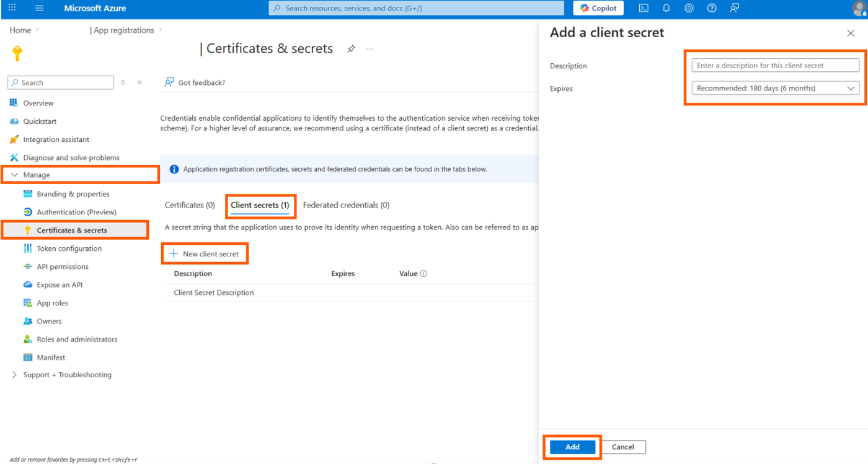
Task: Click the Integration assistant rocket icon
Action: click(x=14, y=139)
